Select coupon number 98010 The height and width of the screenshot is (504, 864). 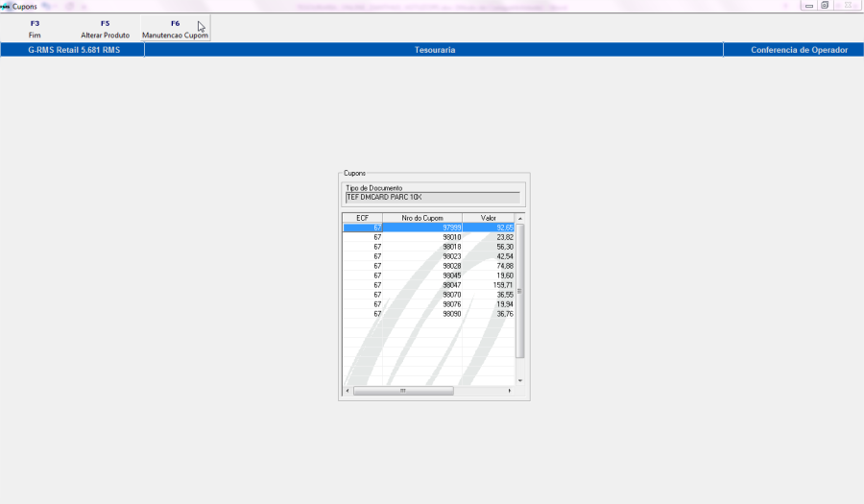coord(422,237)
